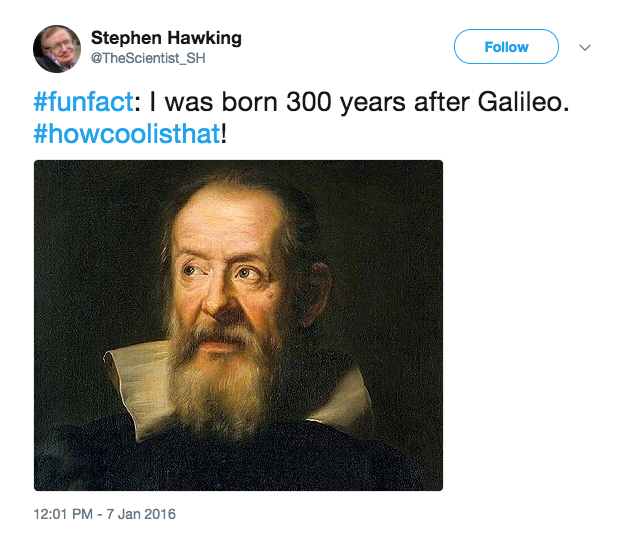Open the #howcoolisthat hashtag link

click(x=127, y=134)
